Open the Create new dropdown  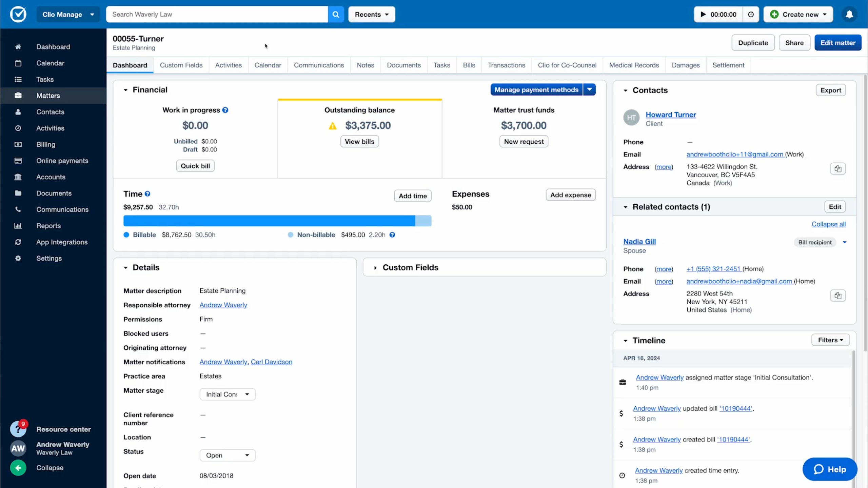[798, 14]
